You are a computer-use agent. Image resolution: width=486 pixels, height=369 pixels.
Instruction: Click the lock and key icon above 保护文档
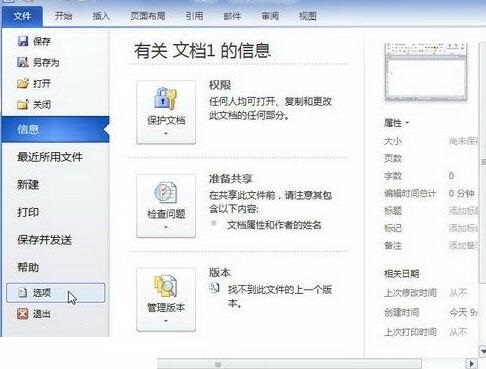click(x=166, y=99)
